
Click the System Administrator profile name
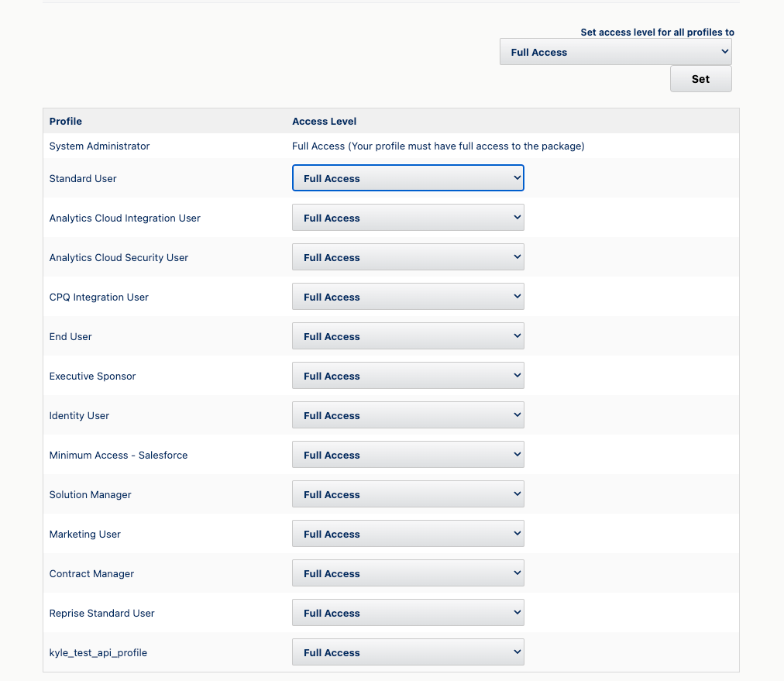pos(99,146)
